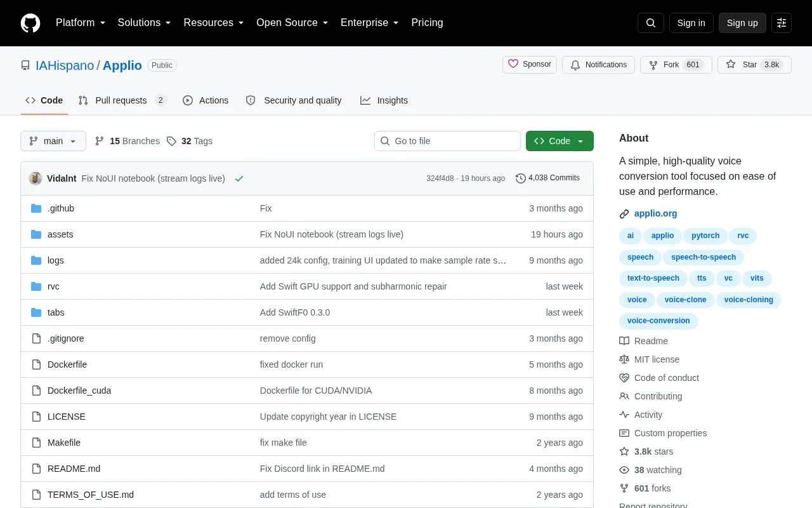
Task: Click the Sponsor heart button
Action: click(530, 65)
